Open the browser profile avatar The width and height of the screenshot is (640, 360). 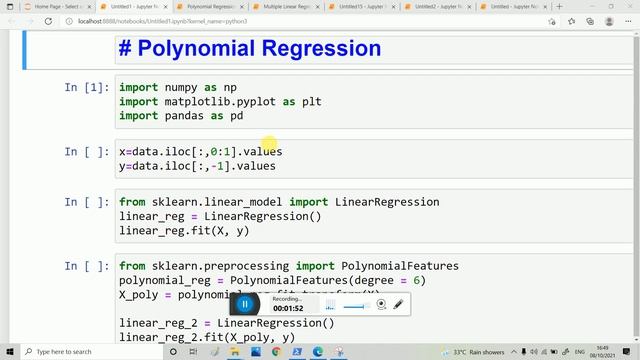point(609,22)
